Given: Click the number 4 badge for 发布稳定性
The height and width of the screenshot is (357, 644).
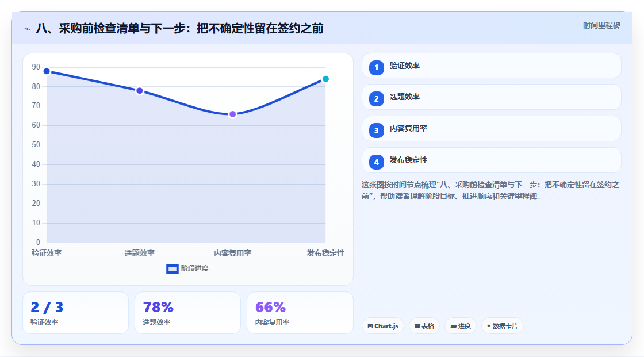Looking at the screenshot, I should pos(376,162).
